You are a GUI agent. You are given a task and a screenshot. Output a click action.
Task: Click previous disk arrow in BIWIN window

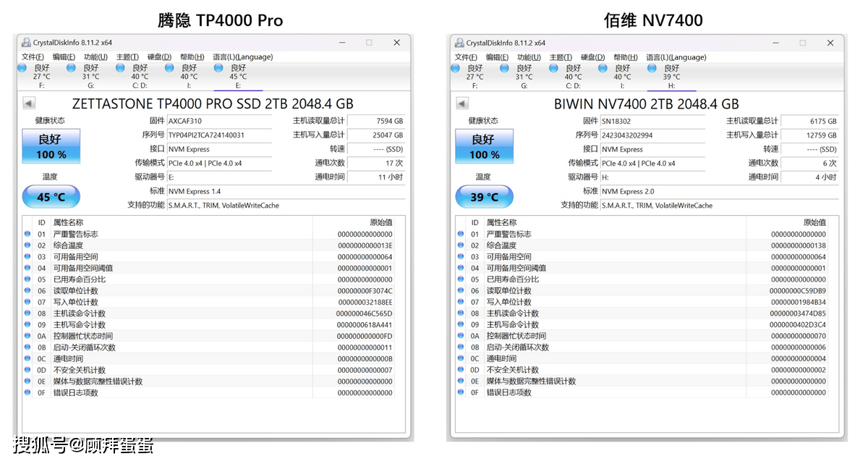point(462,104)
